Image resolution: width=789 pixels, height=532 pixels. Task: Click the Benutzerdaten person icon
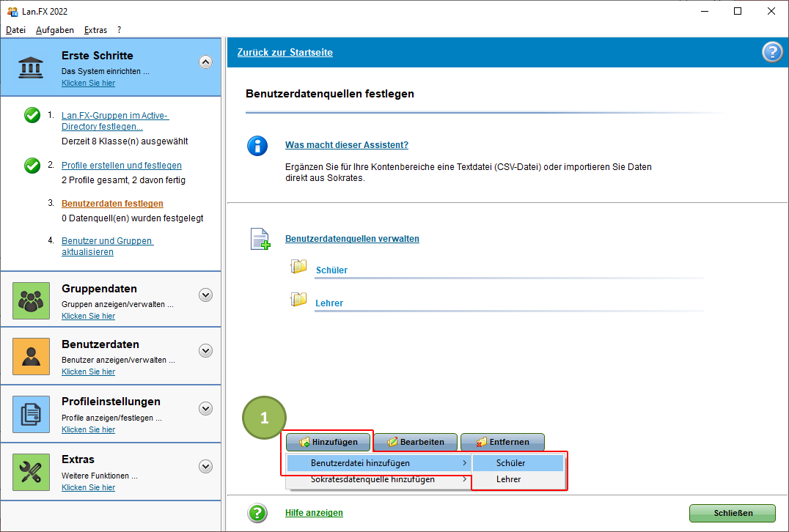click(32, 357)
